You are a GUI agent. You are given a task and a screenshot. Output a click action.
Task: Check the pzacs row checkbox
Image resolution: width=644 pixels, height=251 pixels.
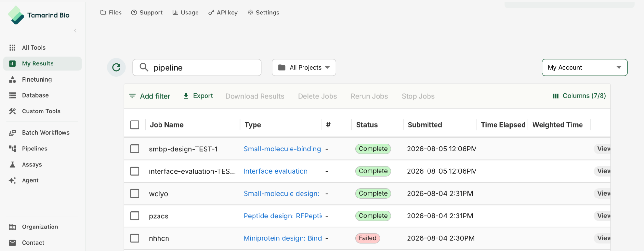tap(135, 216)
